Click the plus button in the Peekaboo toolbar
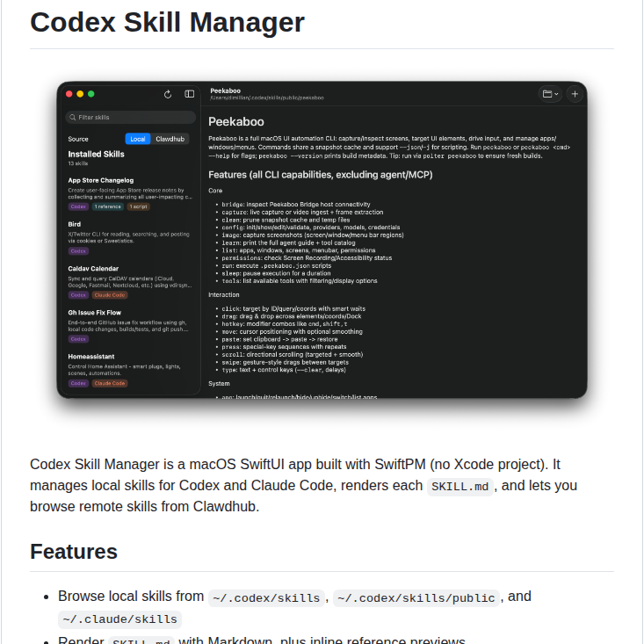Viewport: 644px width, 644px height. (x=575, y=94)
